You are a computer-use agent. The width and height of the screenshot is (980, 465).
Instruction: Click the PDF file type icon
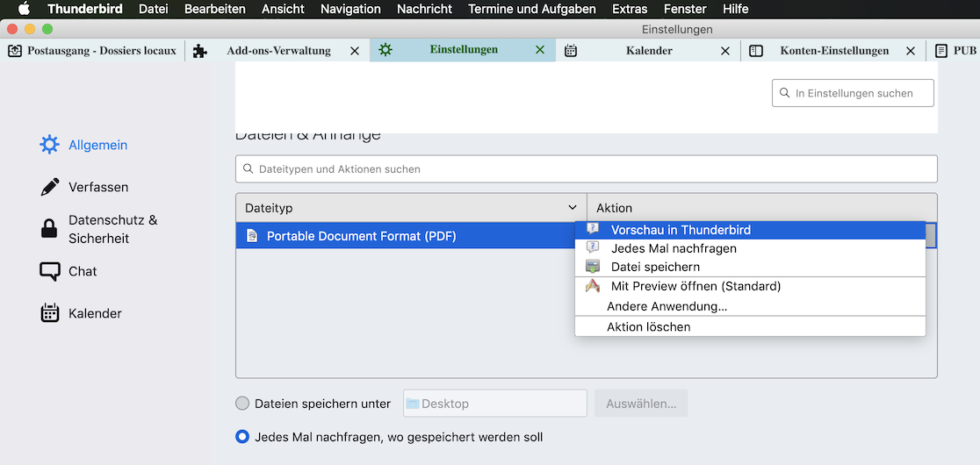pyautogui.click(x=252, y=237)
